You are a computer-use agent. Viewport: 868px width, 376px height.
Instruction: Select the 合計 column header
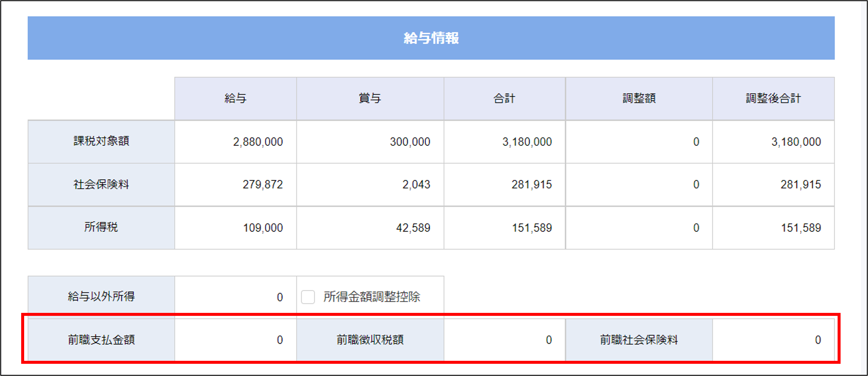coord(504,98)
